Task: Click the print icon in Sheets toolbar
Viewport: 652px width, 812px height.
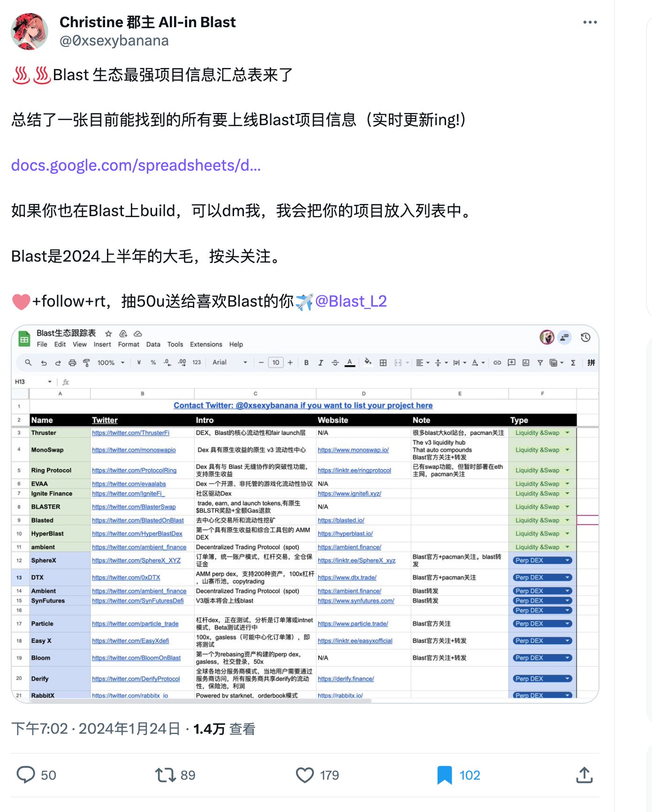Action: [x=72, y=362]
